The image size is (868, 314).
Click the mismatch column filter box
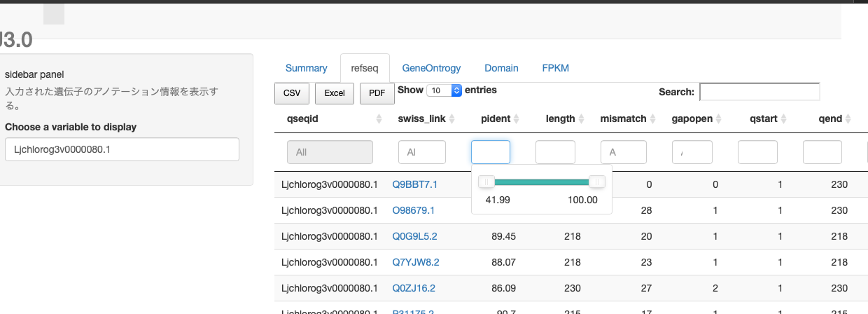point(624,152)
